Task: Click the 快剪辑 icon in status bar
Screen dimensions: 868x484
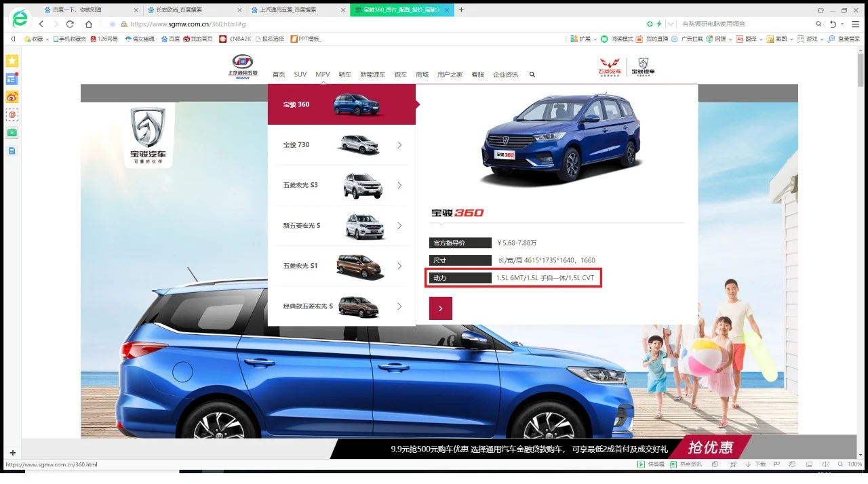Action: click(x=641, y=464)
